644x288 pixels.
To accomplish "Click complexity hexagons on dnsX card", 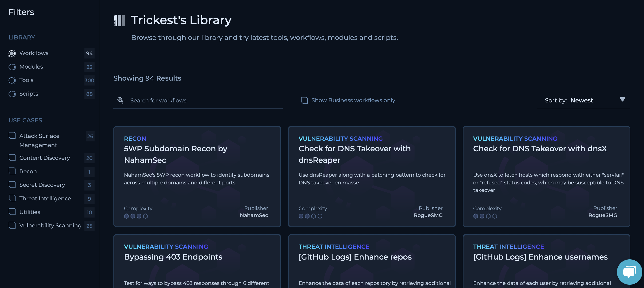I will (x=485, y=216).
